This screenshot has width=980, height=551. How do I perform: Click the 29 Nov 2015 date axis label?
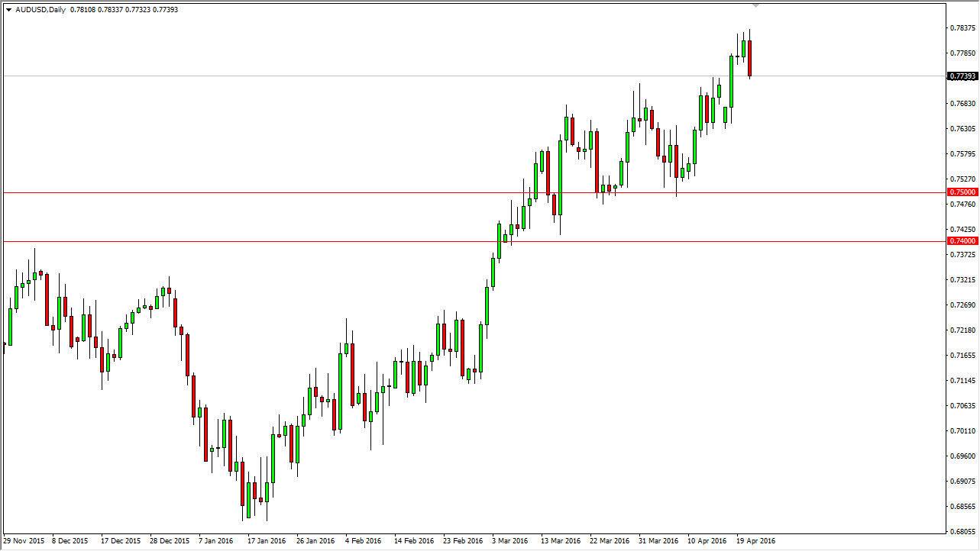pyautogui.click(x=24, y=540)
